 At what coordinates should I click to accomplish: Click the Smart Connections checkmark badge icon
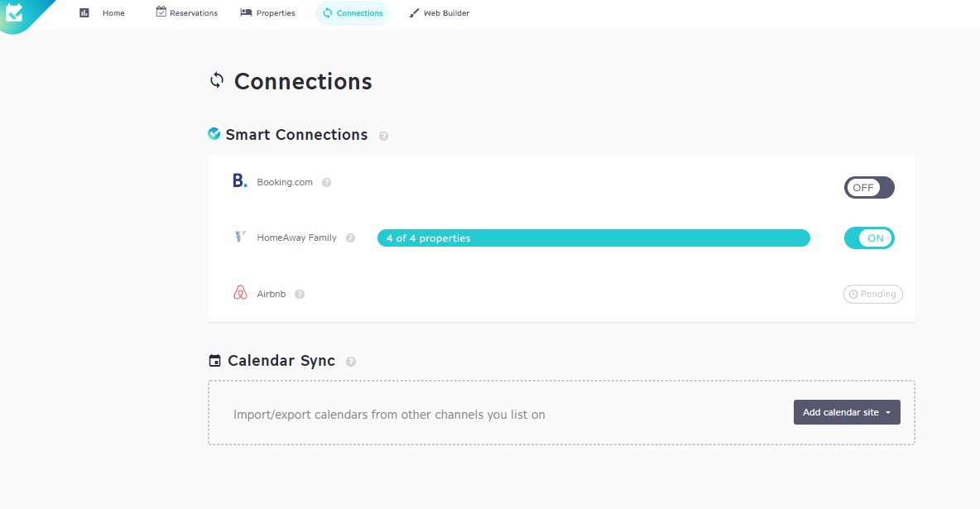point(214,134)
